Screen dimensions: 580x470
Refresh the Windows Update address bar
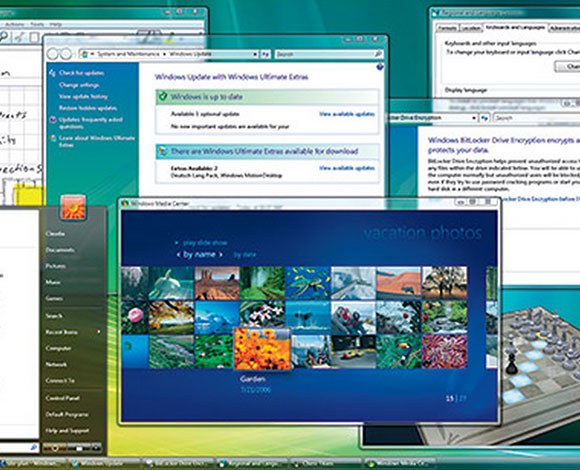(265, 54)
